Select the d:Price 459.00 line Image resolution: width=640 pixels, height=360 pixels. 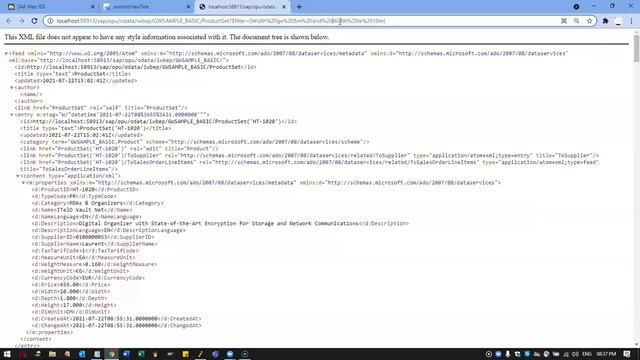coord(71,284)
